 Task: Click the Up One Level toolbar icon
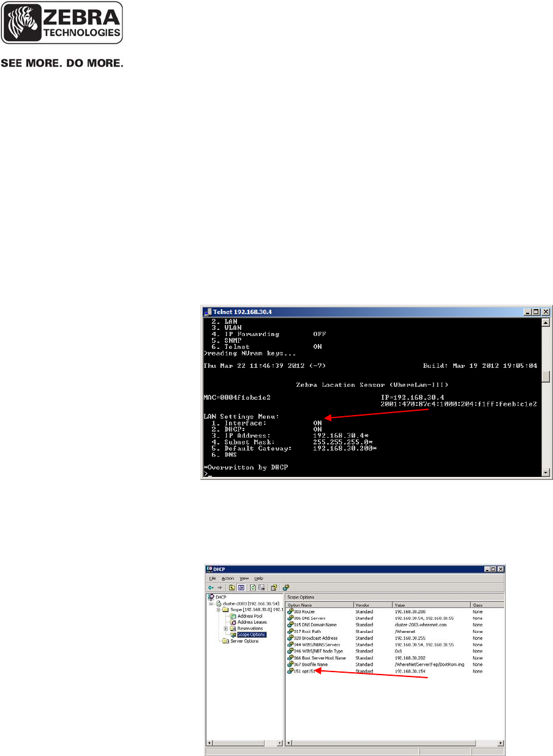click(x=232, y=588)
